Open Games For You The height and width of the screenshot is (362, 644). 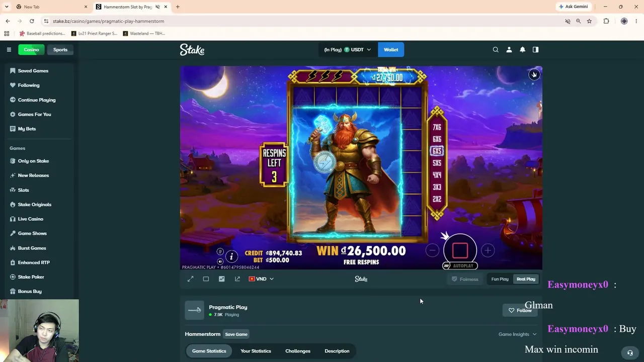click(x=35, y=115)
